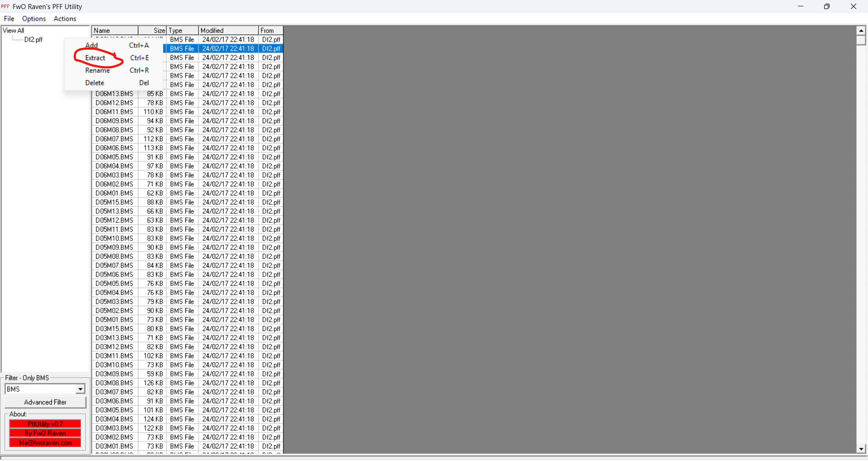Select the D03M09.BMS file
The height and width of the screenshot is (461, 868).
click(114, 374)
